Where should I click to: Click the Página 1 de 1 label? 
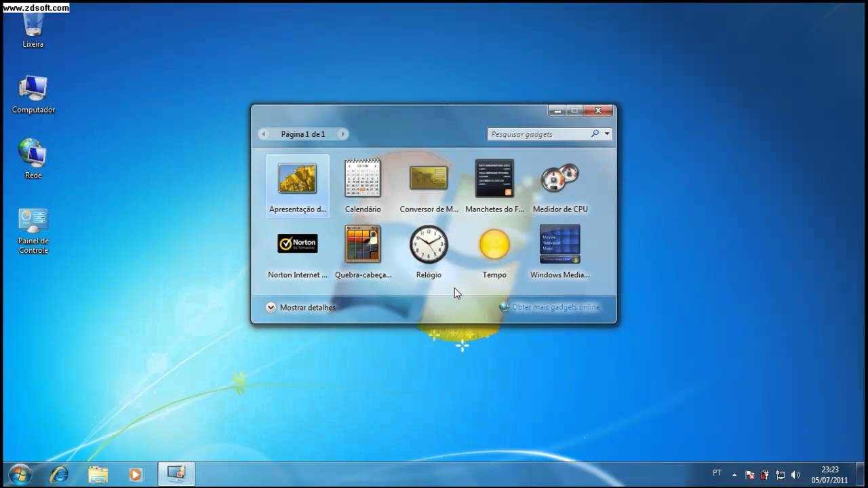coord(303,134)
